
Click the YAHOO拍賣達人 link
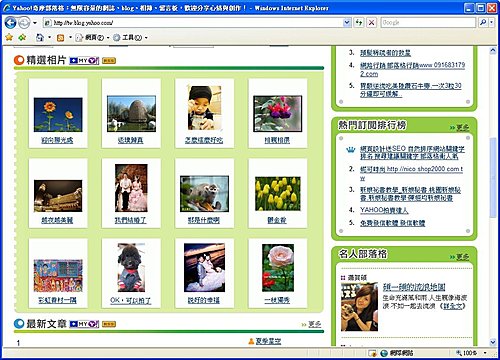pos(384,210)
